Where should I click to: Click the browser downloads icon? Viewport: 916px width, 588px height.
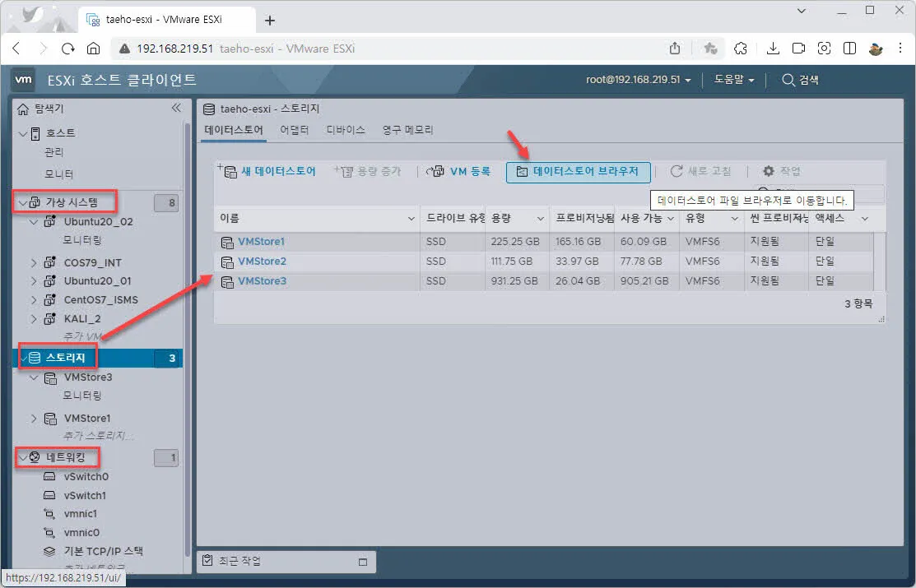coord(773,48)
